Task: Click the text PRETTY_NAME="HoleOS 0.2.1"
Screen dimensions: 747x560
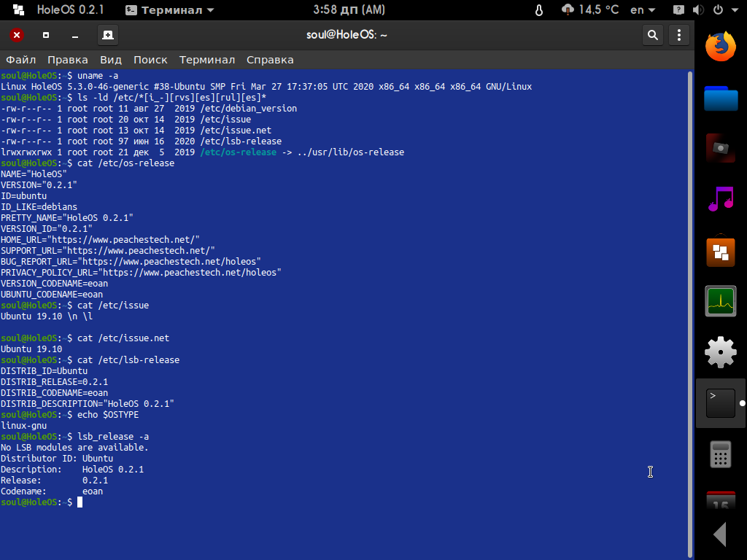Action: pos(67,218)
